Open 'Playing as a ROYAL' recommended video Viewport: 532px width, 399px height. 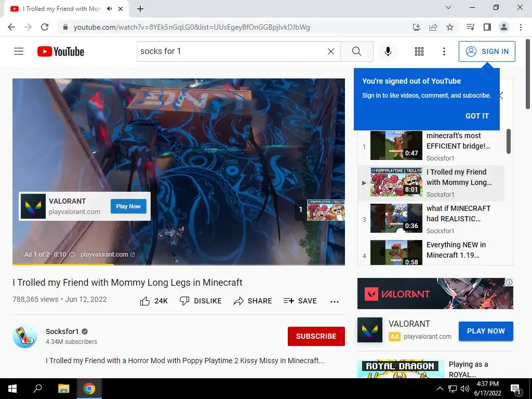(468, 369)
